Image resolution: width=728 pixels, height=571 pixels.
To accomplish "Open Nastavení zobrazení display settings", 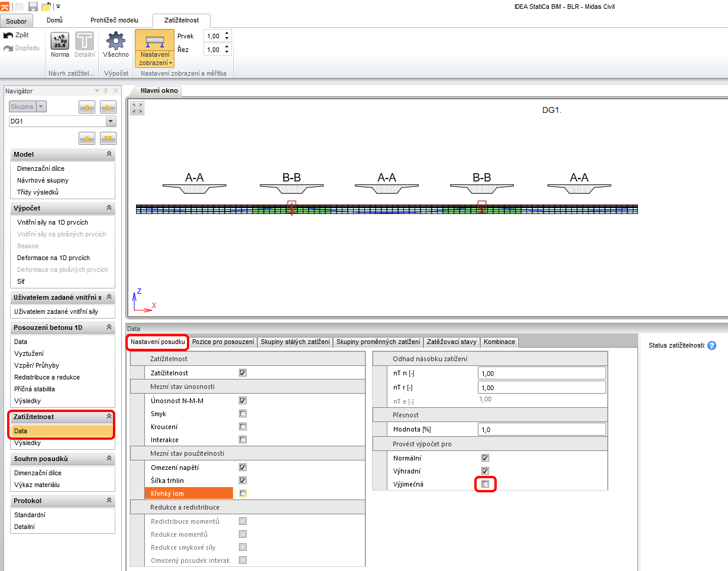I will [x=154, y=48].
